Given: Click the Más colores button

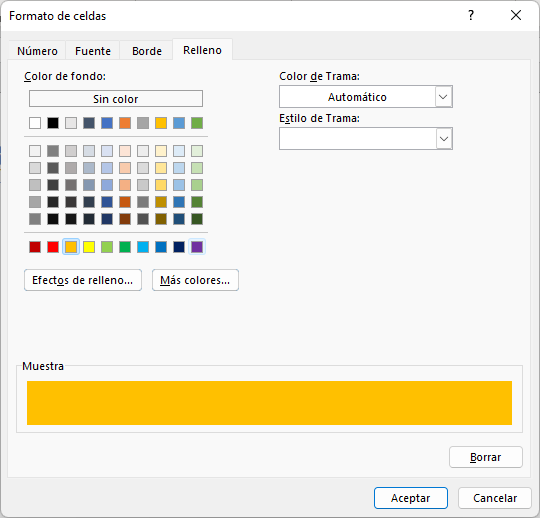Looking at the screenshot, I should (x=195, y=280).
